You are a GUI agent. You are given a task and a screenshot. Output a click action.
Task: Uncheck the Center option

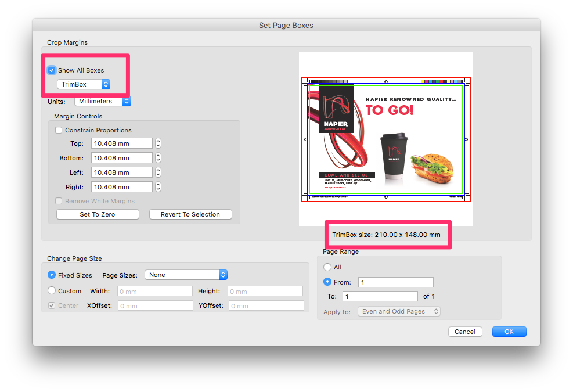(x=51, y=305)
